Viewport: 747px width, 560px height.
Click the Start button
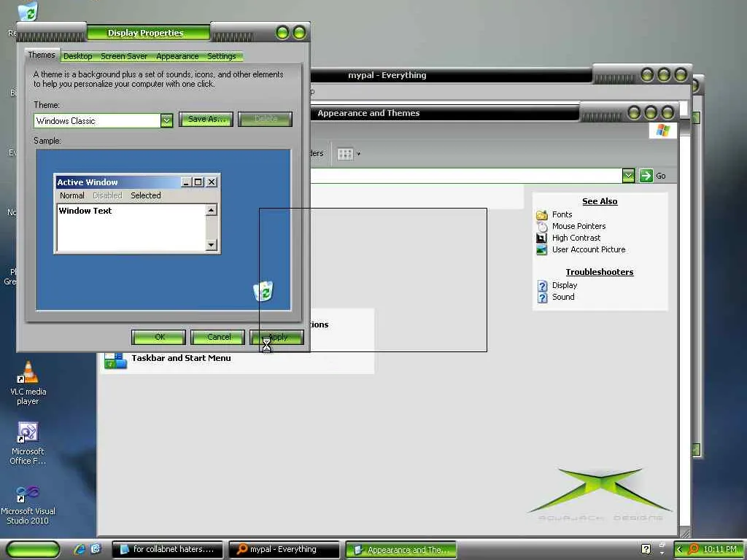pyautogui.click(x=33, y=549)
